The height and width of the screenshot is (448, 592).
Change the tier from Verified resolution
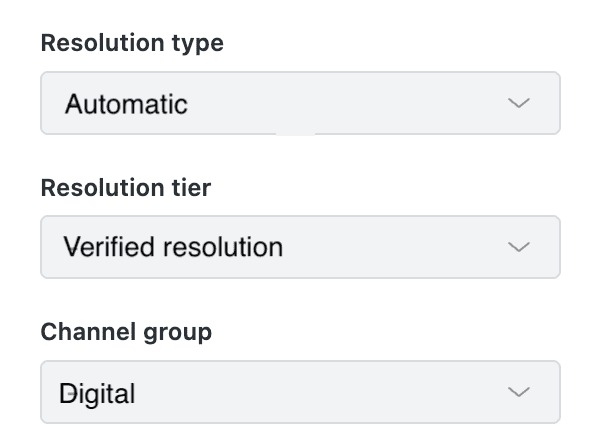(300, 247)
